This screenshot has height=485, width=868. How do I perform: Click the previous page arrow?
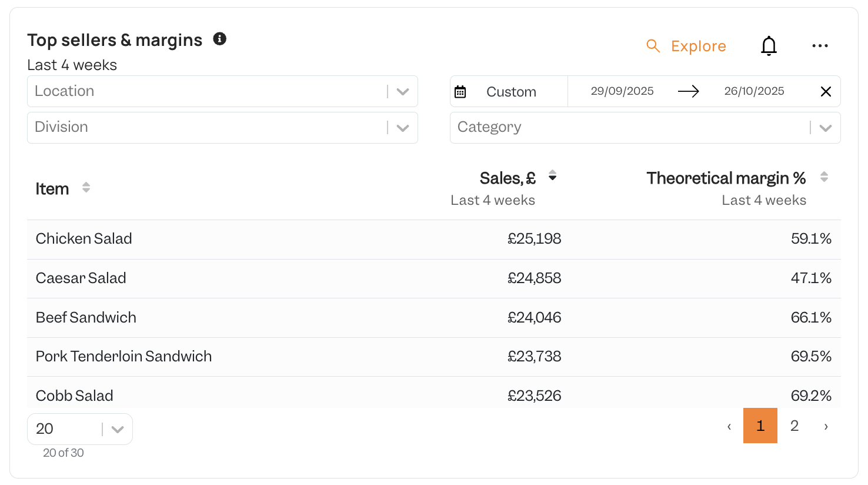click(x=729, y=426)
